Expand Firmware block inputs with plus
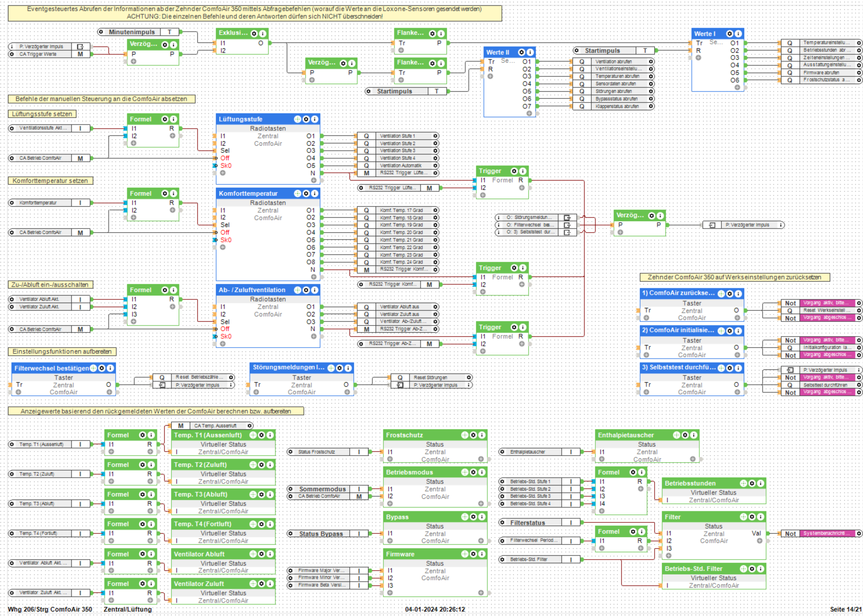The height and width of the screenshot is (616, 863). point(390,592)
